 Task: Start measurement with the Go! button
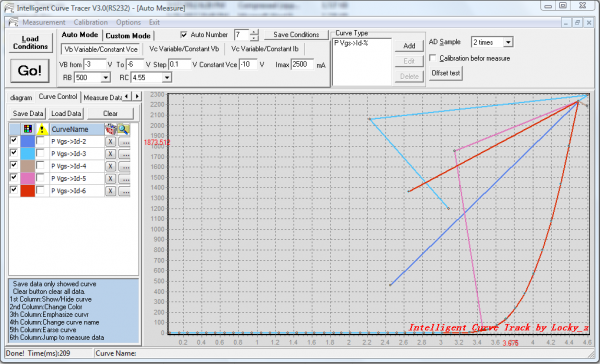29,70
